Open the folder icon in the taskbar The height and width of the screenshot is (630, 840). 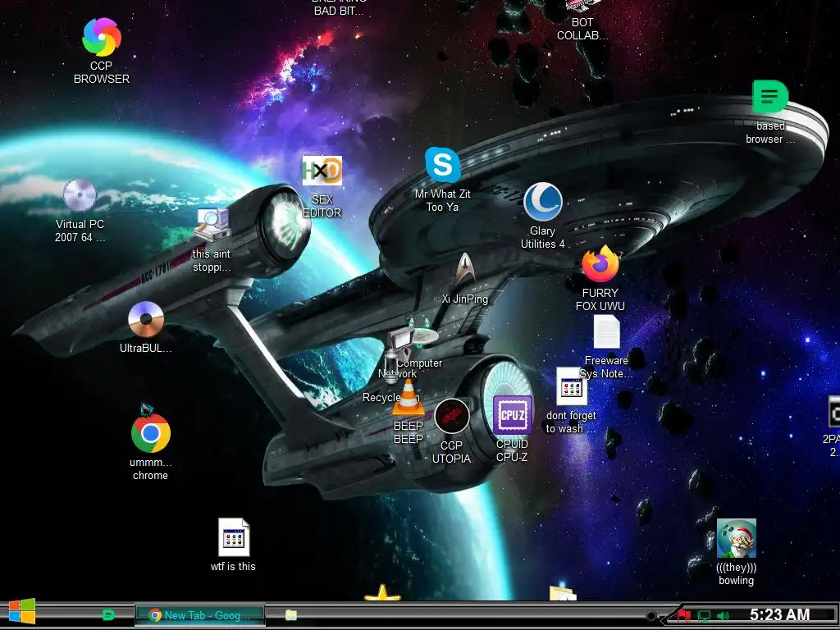(291, 615)
